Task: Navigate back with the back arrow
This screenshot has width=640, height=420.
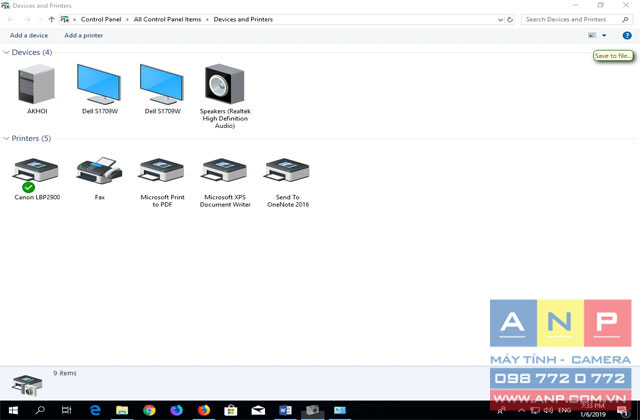Action: coord(11,19)
